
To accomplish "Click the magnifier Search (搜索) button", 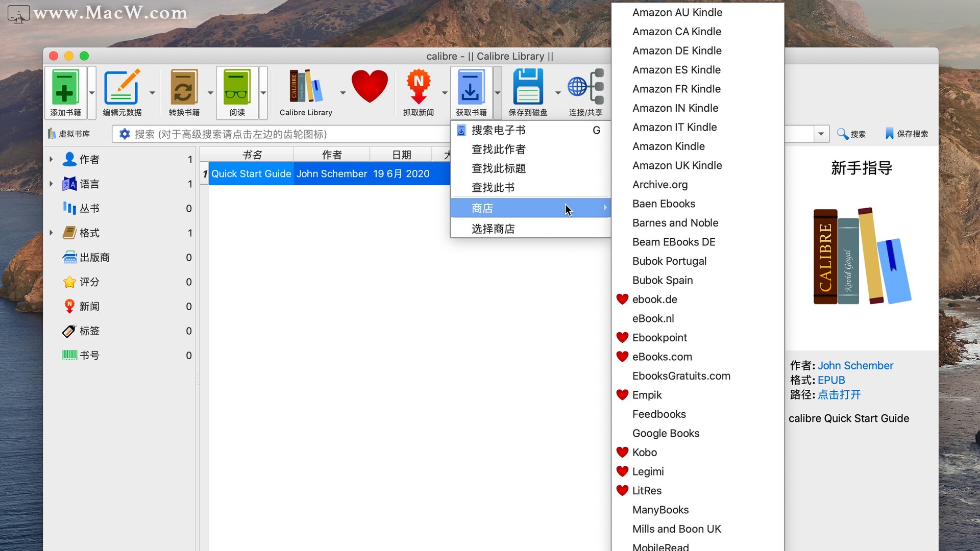I will (x=851, y=134).
